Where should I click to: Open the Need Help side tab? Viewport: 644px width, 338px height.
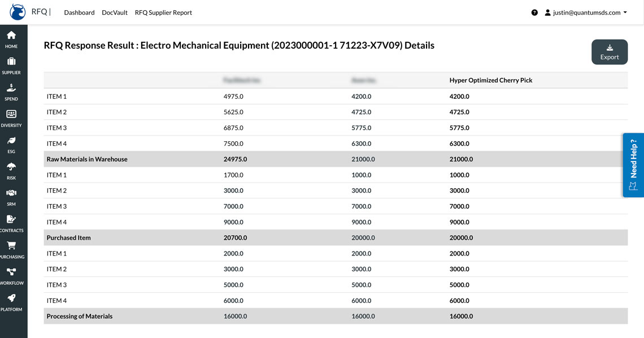(633, 165)
